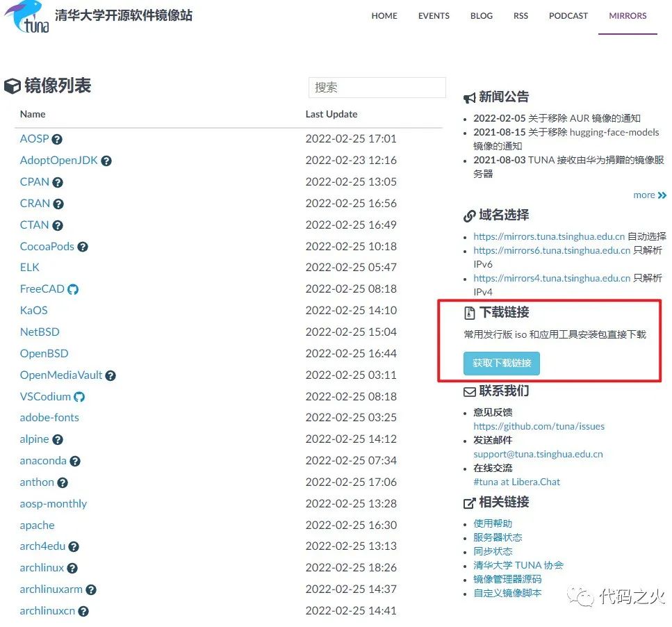
Task: Open news about removing AUR mirror
Action: (557, 118)
